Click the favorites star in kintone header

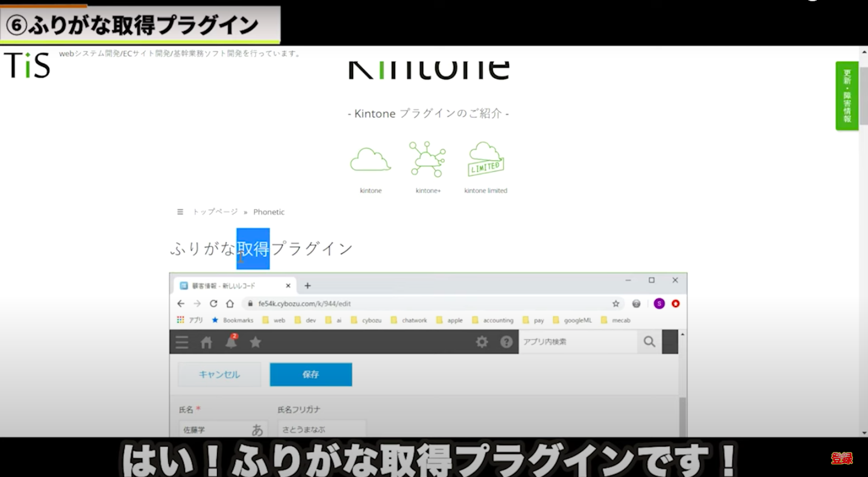pyautogui.click(x=256, y=342)
